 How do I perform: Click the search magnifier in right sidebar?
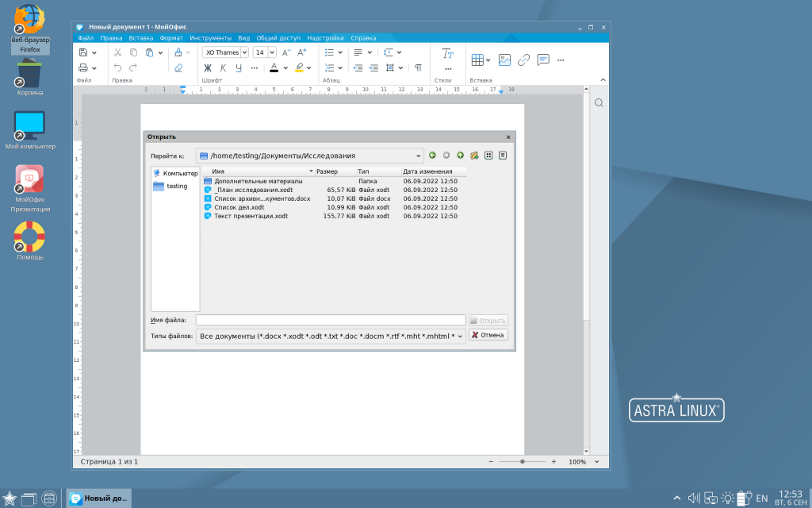599,103
